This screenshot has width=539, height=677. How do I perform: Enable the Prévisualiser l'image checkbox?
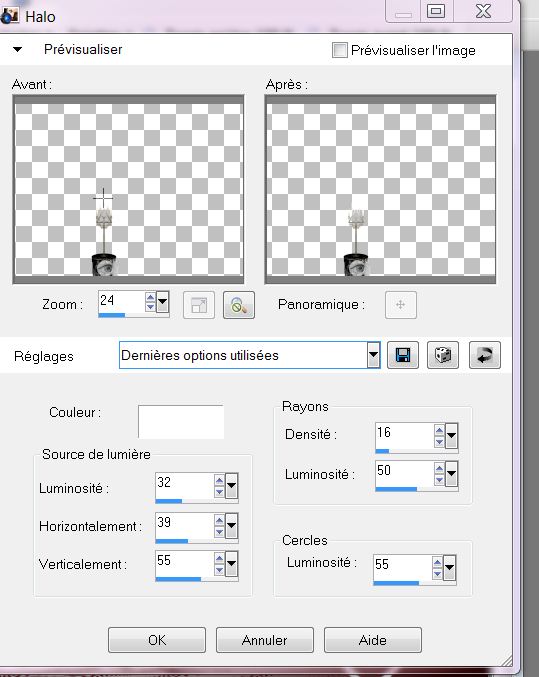(x=339, y=50)
